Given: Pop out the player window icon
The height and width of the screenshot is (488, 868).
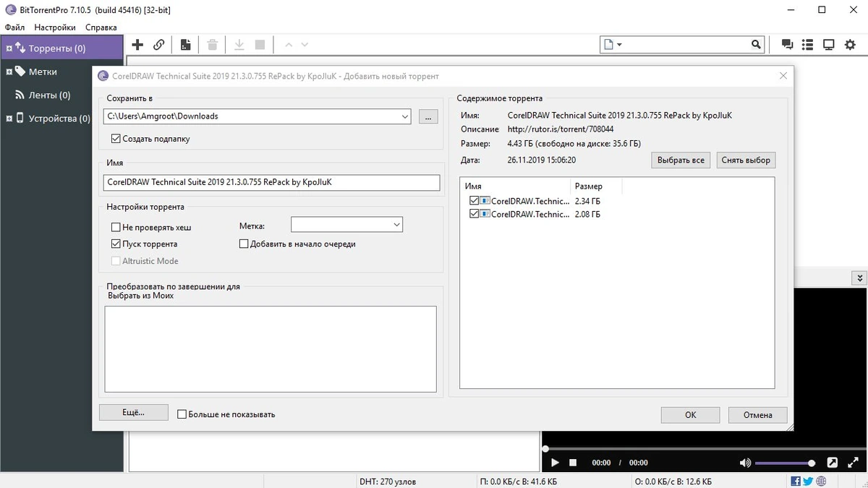Looking at the screenshot, I should [833, 463].
